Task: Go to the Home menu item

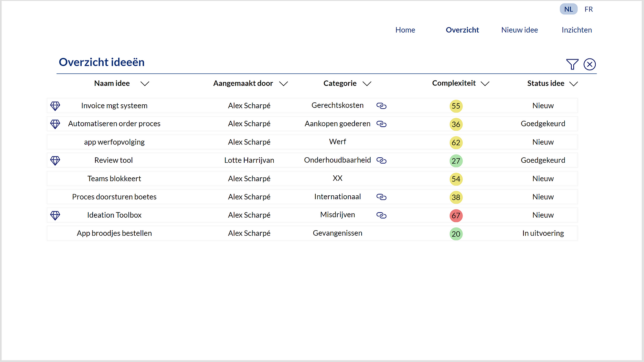Action: tap(405, 30)
